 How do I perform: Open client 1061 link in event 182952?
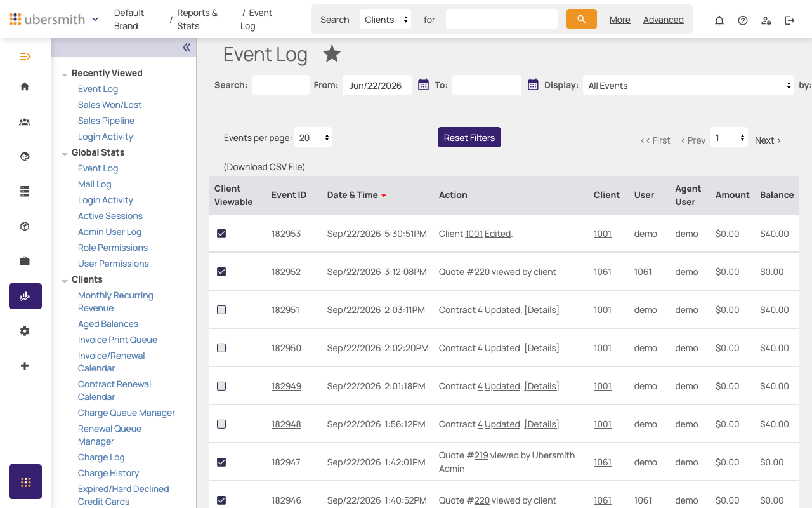(x=603, y=272)
